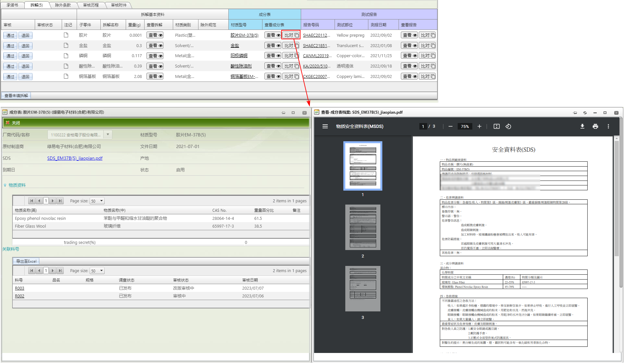Switch to the 拆解(5) tab
The height and width of the screenshot is (364, 624).
(x=36, y=5)
